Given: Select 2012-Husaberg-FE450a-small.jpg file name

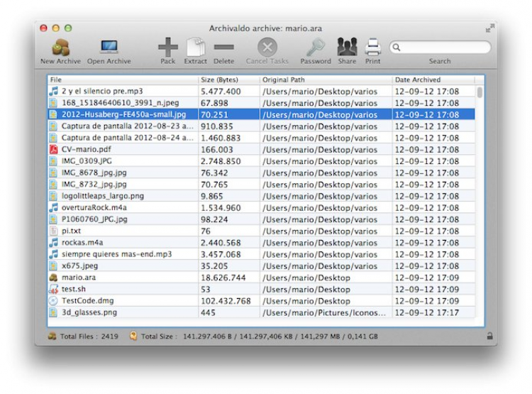Looking at the screenshot, I should pyautogui.click(x=124, y=114).
